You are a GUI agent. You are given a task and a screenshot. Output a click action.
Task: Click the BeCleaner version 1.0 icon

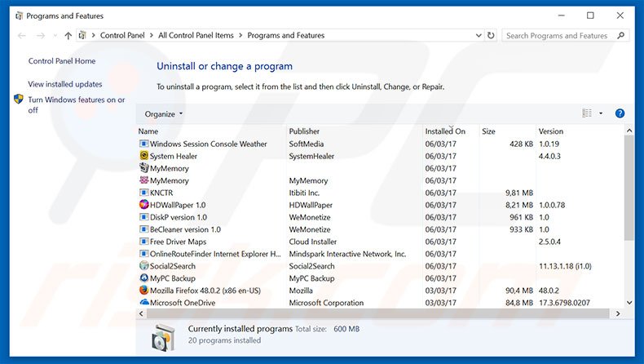point(143,229)
